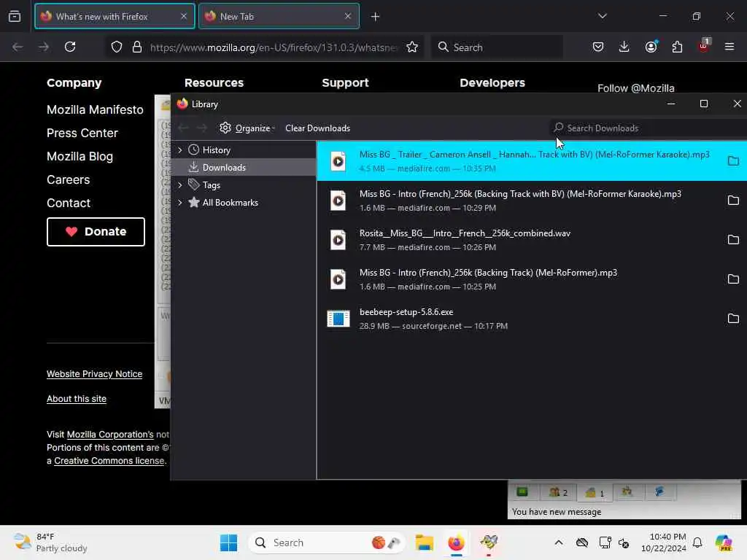
Task: Open the Contact link
Action: 68,203
